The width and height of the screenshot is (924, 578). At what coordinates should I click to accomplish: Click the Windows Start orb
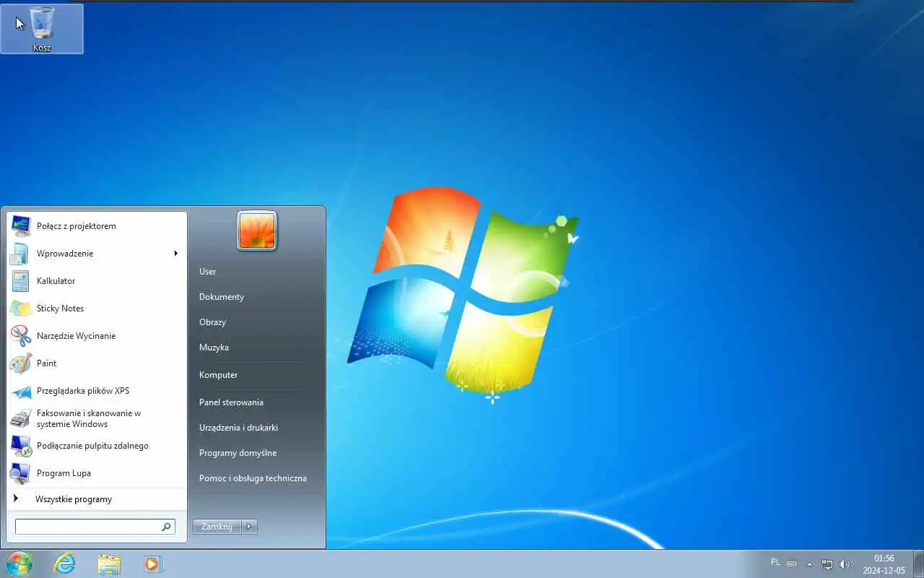(19, 564)
